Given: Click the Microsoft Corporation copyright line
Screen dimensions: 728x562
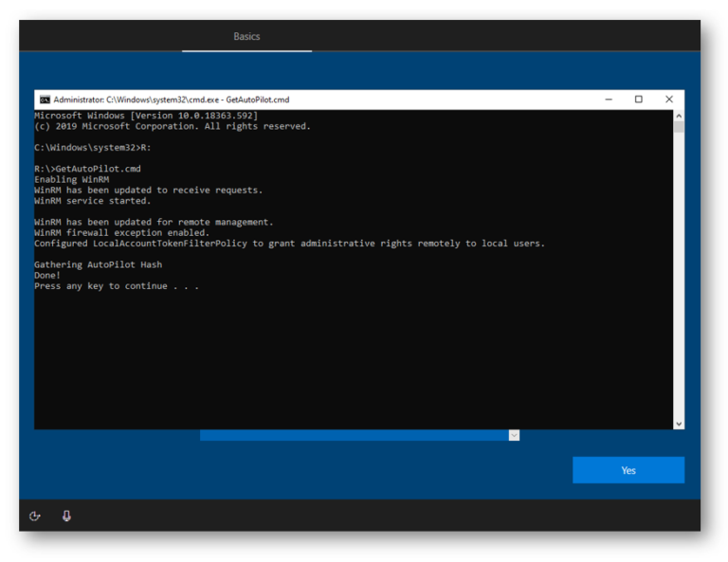Looking at the screenshot, I should click(x=173, y=126).
